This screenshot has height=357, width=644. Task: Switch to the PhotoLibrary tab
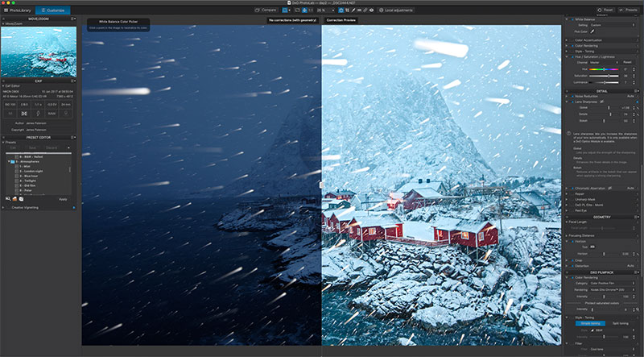click(18, 10)
